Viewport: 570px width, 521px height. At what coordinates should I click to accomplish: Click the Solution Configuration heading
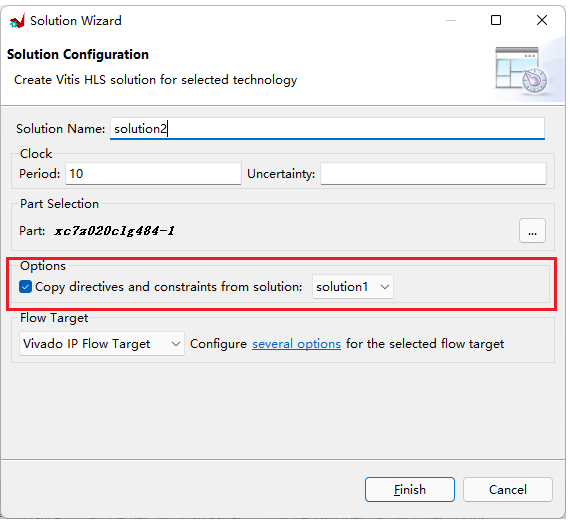(x=78, y=55)
